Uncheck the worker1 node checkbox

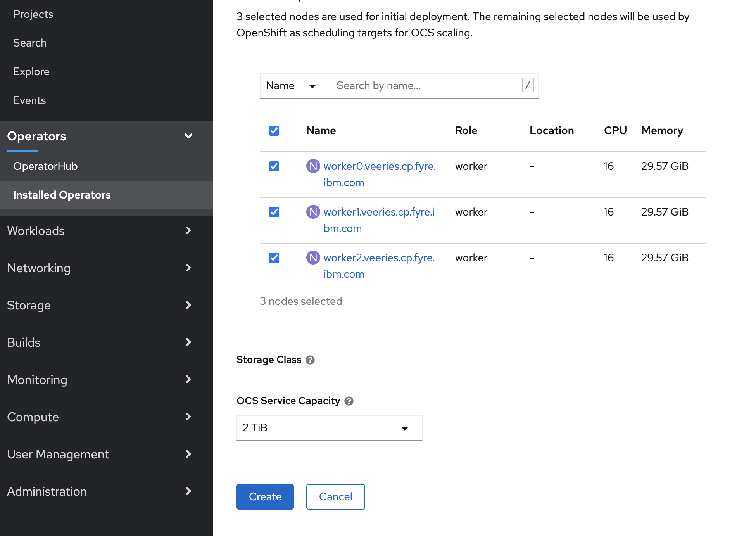(274, 212)
